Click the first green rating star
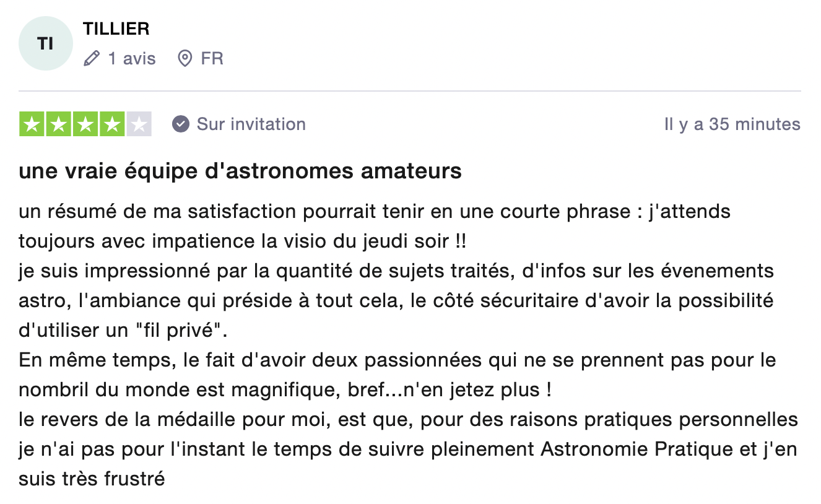821x504 pixels. coord(32,124)
